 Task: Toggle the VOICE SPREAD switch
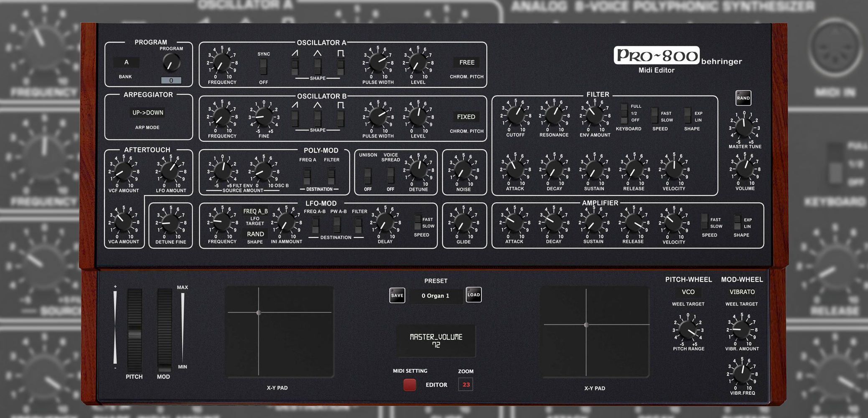(390, 176)
